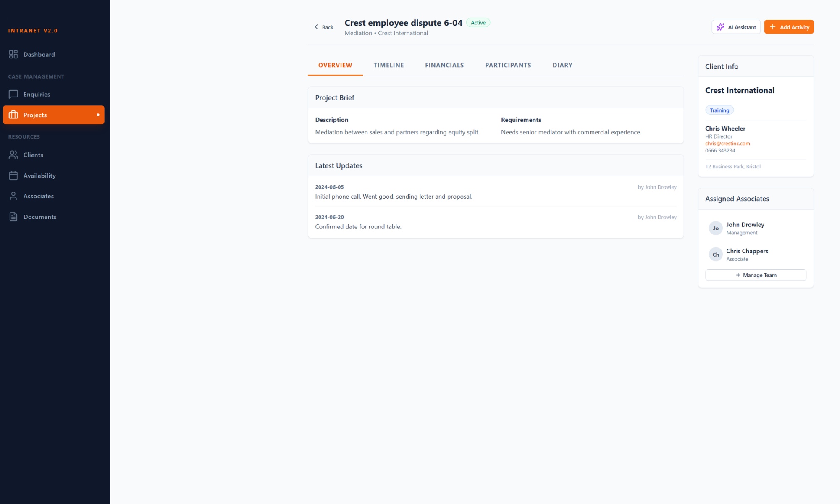Click Chris Chappers' avatar initials
Viewport: 840px width, 504px height.
pos(716,255)
